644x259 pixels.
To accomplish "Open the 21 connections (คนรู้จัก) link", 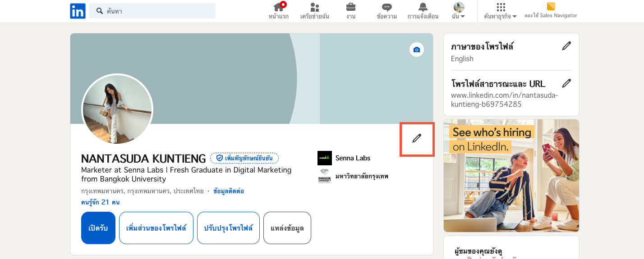I will [x=100, y=202].
